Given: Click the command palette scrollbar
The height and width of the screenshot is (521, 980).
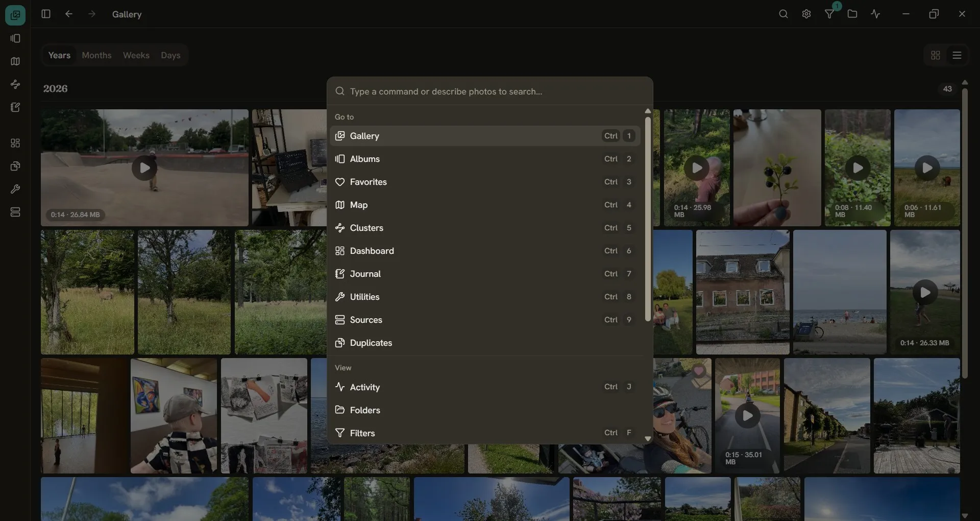Looking at the screenshot, I should 648,220.
